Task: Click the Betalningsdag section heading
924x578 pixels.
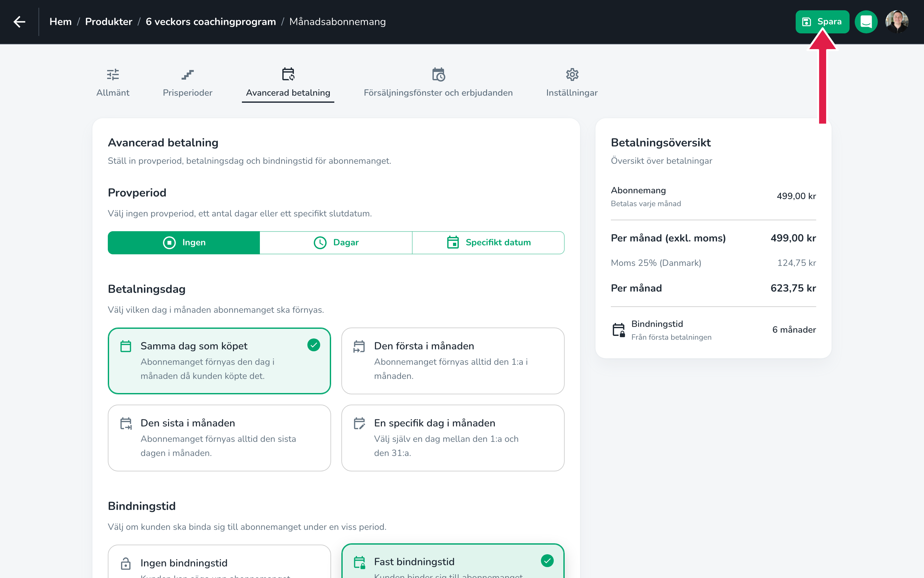Action: [x=147, y=289]
